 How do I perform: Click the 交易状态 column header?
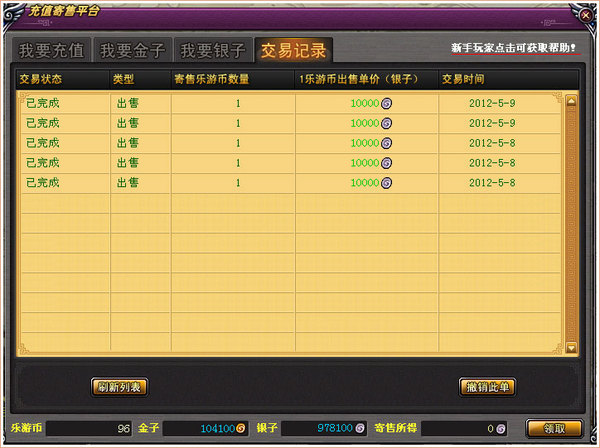click(x=42, y=78)
